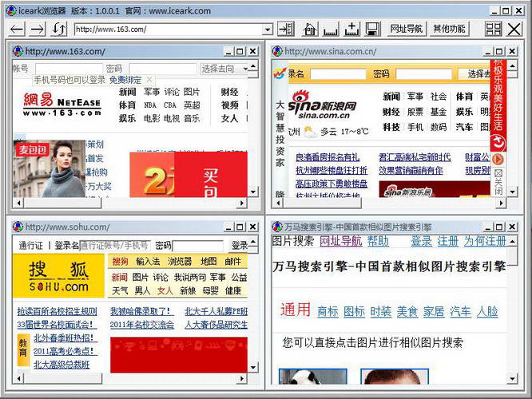This screenshot has width=532, height=399.
Task: Click the iceark browser globe icon in title bar
Action: 11,11
